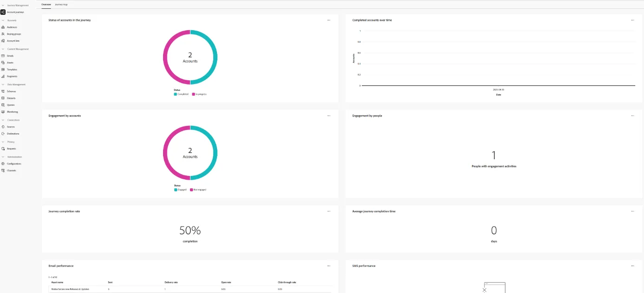This screenshot has height=293, width=644.
Task: Go to privacy Requests
Action: (x=12, y=149)
